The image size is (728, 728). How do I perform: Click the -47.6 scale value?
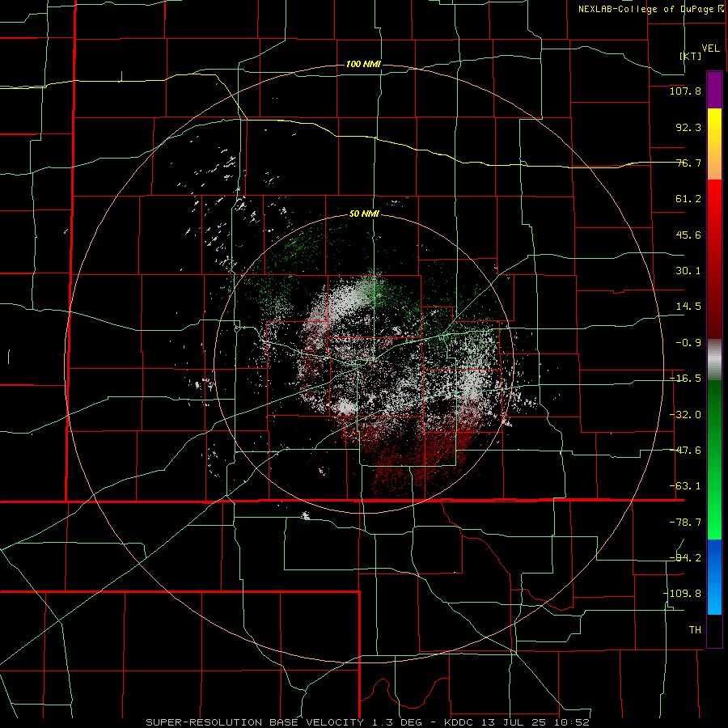(685, 451)
